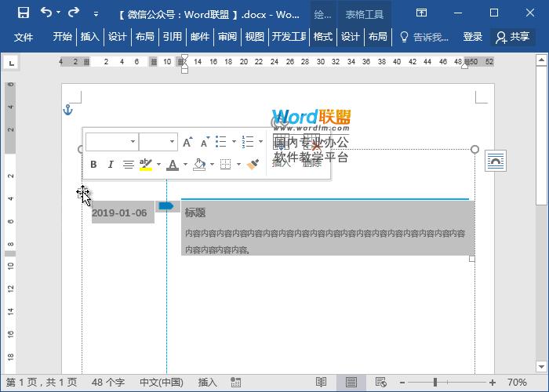Apply yellow text highlight color
Image resolution: width=549 pixels, height=392 pixels.
146,164
